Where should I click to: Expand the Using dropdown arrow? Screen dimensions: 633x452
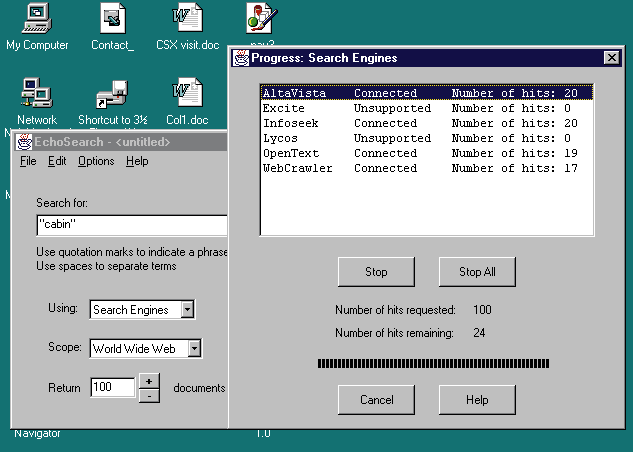187,310
